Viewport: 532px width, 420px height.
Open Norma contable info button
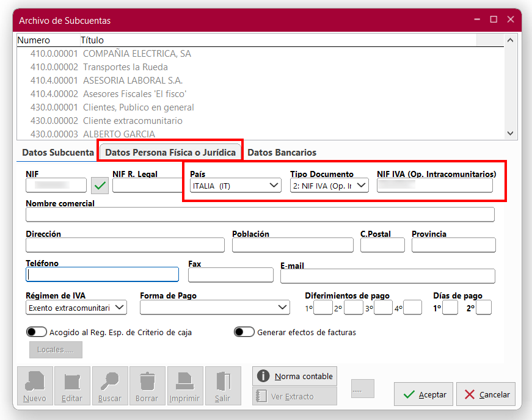(294, 376)
